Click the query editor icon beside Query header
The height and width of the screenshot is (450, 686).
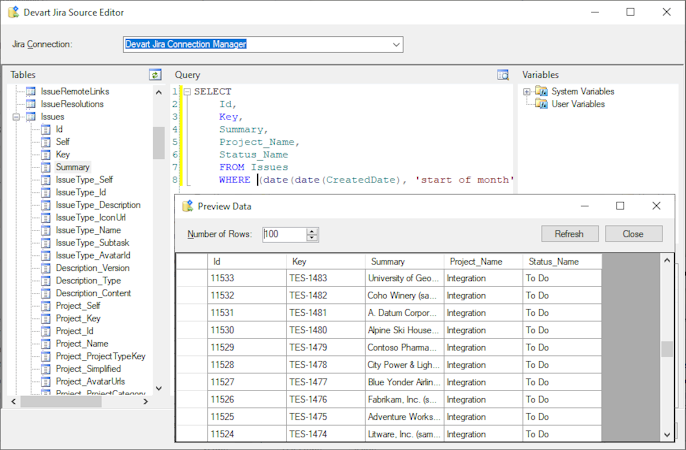pos(503,75)
